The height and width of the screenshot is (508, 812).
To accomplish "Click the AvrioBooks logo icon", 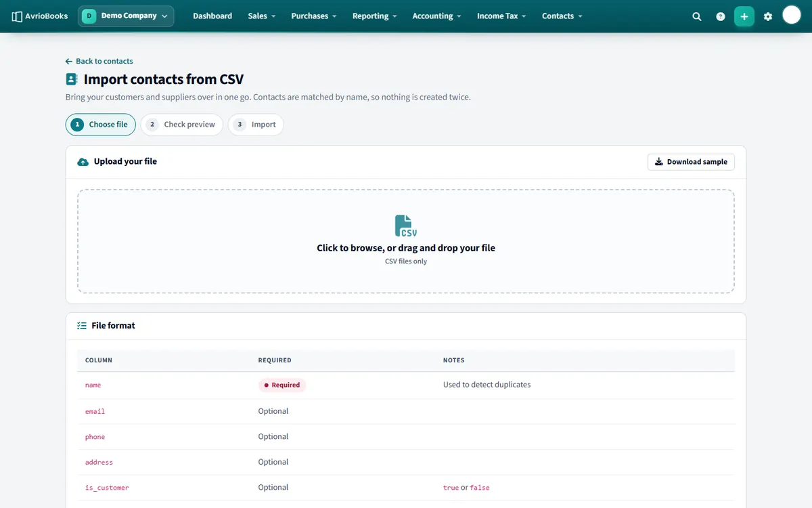I will pyautogui.click(x=17, y=16).
